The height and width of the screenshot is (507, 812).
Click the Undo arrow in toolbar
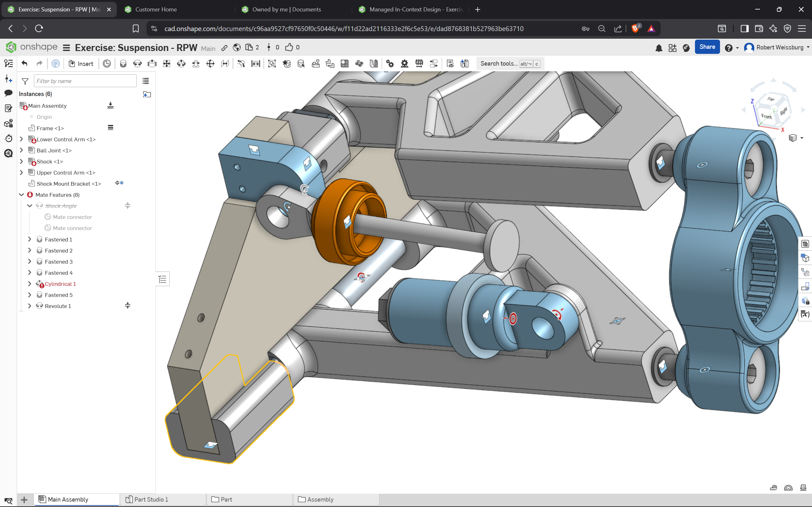(24, 63)
